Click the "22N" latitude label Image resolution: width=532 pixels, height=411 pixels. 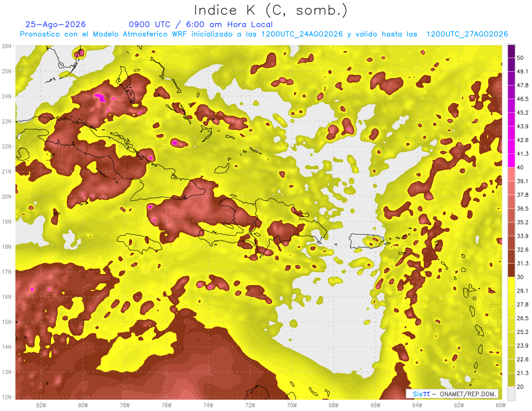pos(6,146)
